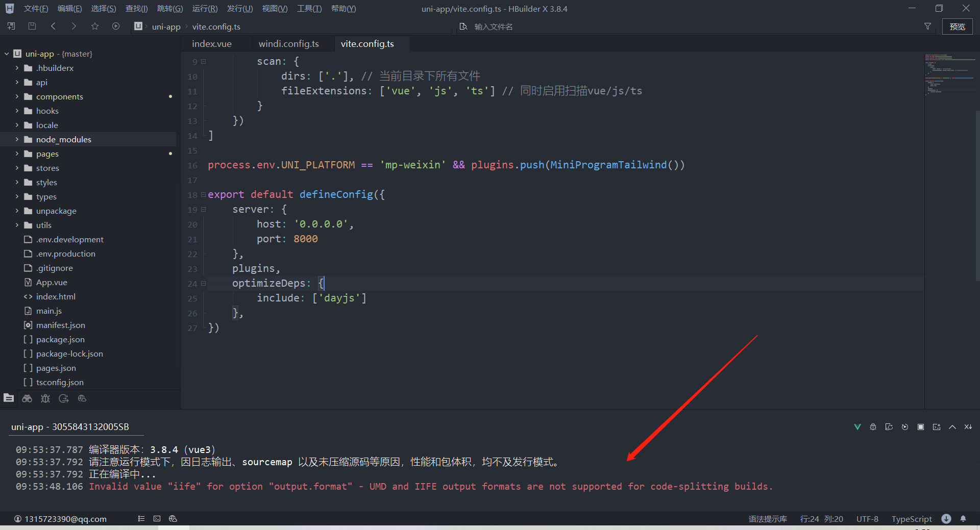Screen dimensions: 980x530
Task: Fold the server block at line 19
Action: coord(204,209)
